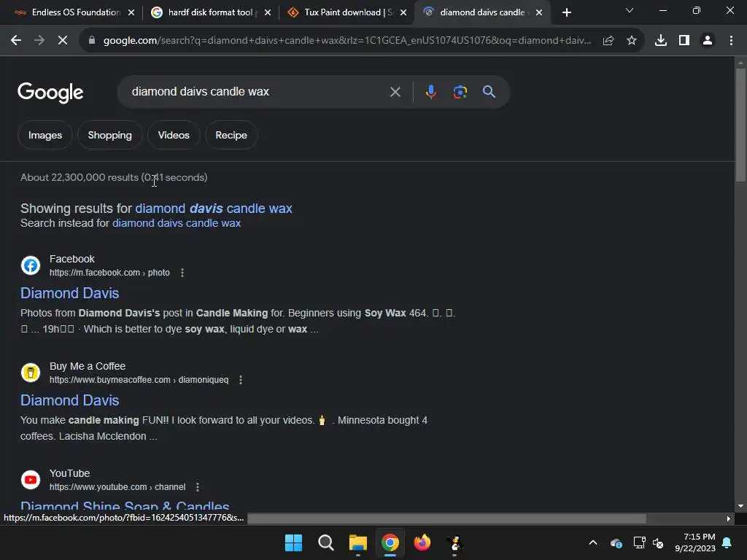Bookmark this tab with star icon

(x=632, y=41)
